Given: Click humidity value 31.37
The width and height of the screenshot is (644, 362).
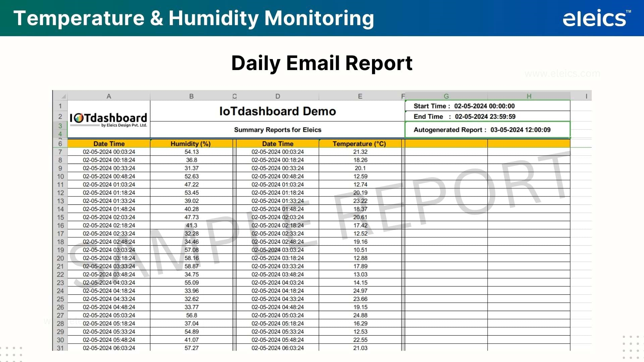Looking at the screenshot, I should pos(192,168).
